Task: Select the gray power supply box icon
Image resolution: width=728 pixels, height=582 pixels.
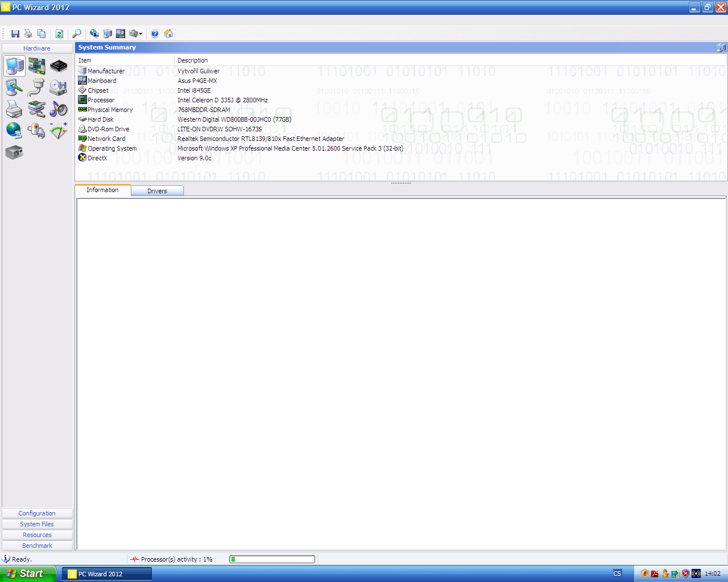Action: (x=15, y=152)
